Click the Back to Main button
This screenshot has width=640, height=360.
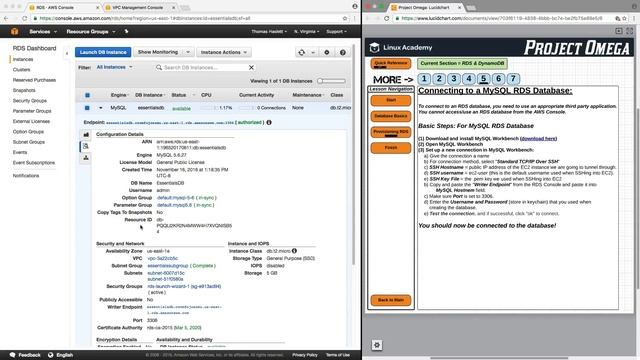[391, 300]
